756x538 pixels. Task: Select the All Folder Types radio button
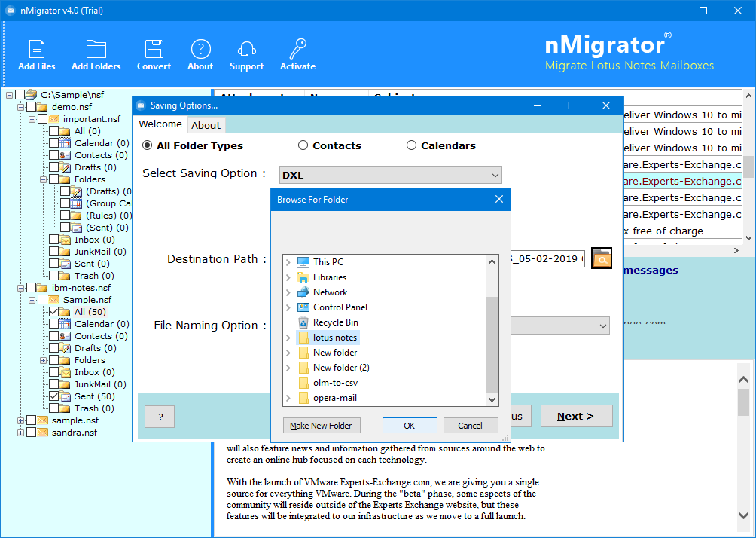(x=148, y=145)
